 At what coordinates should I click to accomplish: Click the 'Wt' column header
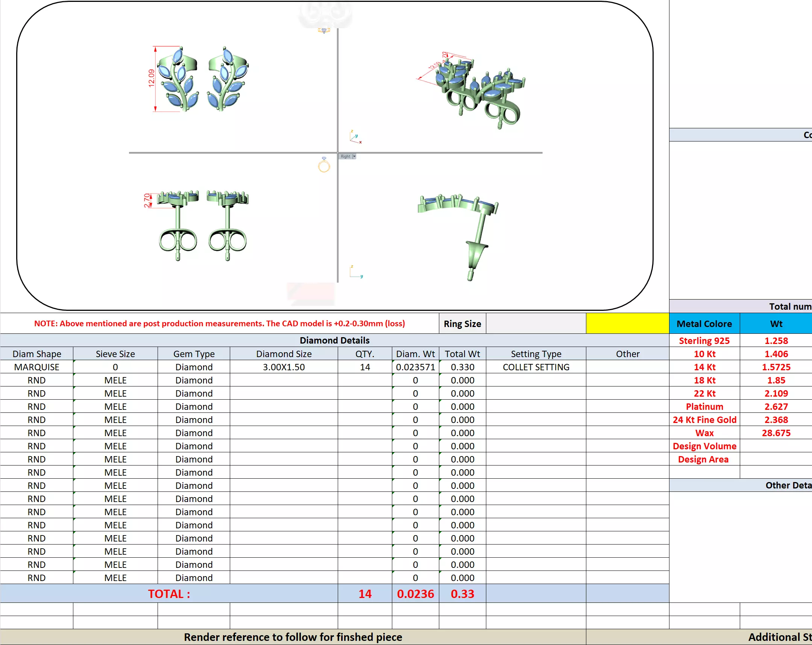coord(776,324)
